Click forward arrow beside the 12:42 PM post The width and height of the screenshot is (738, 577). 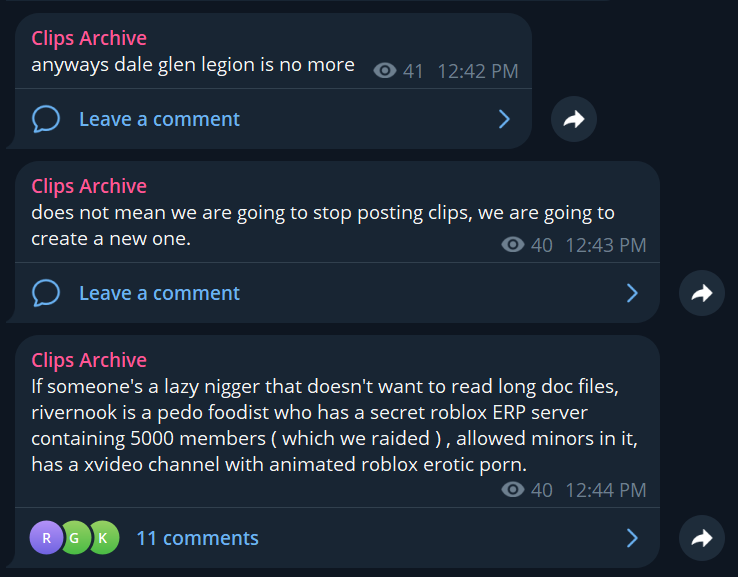(574, 119)
